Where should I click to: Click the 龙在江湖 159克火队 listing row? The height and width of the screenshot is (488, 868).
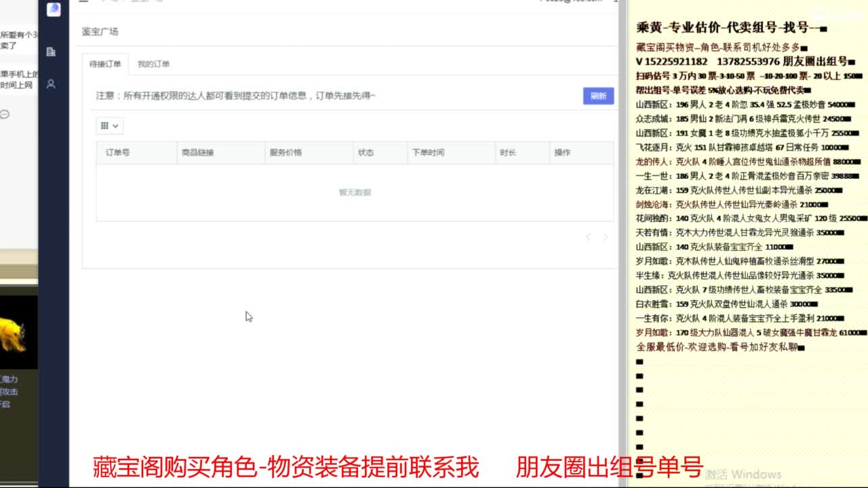click(739, 190)
